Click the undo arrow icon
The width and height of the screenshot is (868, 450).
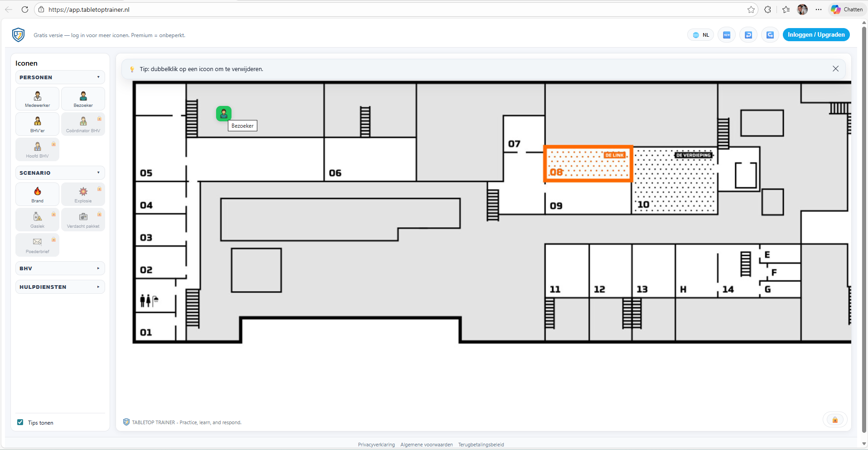coord(748,35)
